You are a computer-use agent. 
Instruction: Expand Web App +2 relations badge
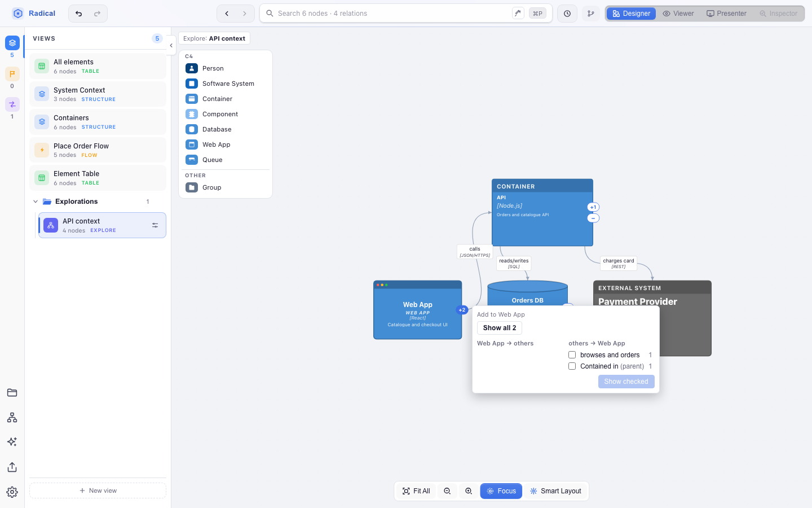462,310
